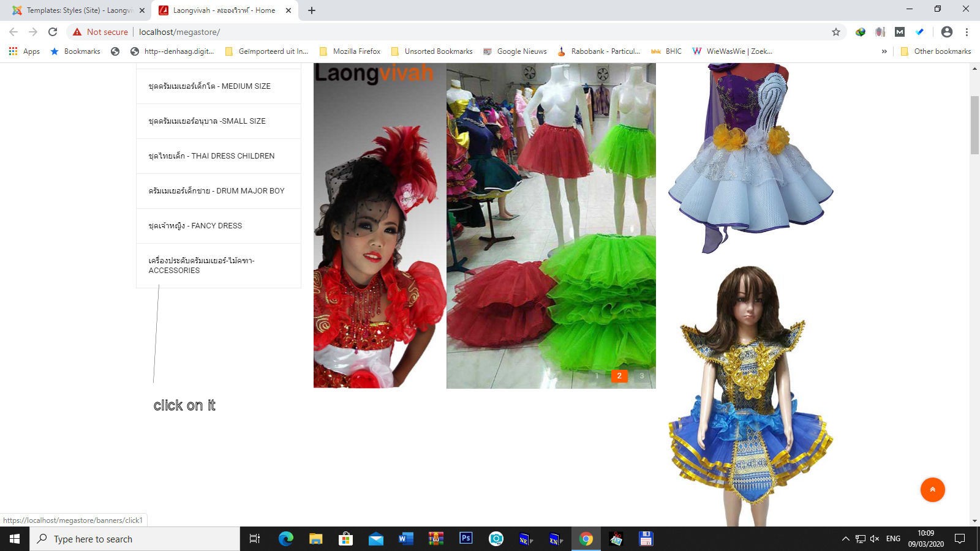Click the browser reload page icon
The image size is (980, 551).
pyautogui.click(x=53, y=32)
